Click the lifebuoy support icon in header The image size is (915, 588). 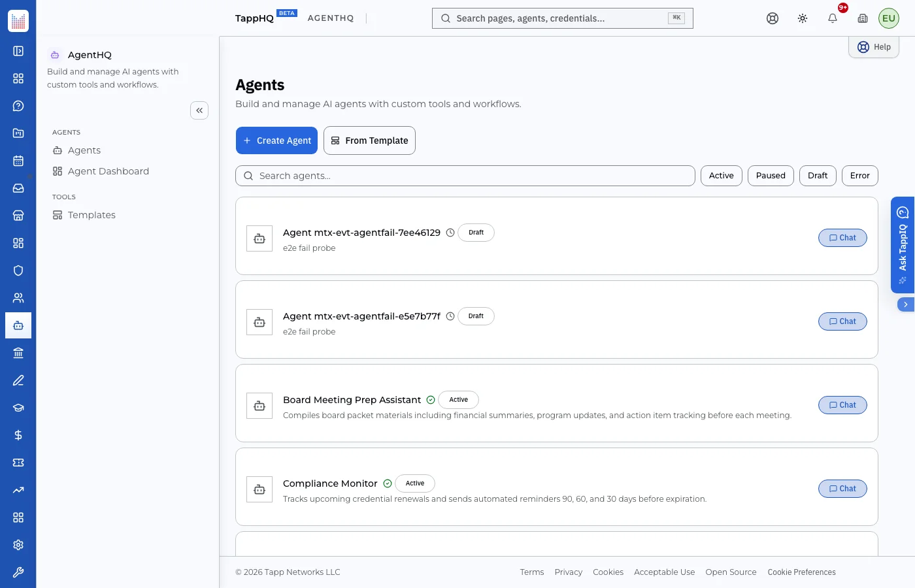tap(773, 18)
